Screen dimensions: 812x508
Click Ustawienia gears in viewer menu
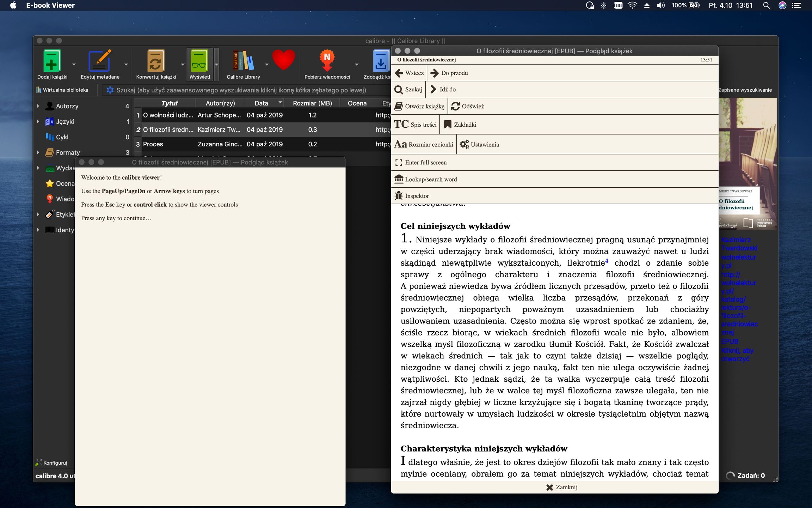(480, 144)
